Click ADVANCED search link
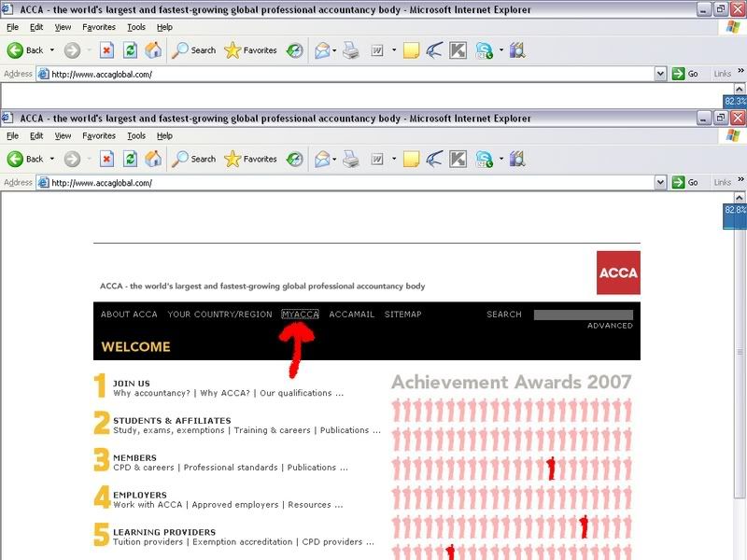This screenshot has width=747, height=560. point(610,326)
